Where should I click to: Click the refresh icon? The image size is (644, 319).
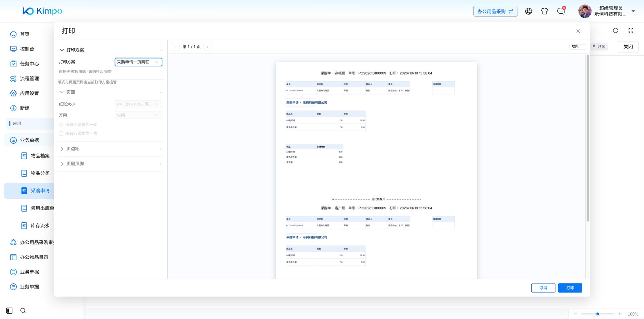pos(615,31)
